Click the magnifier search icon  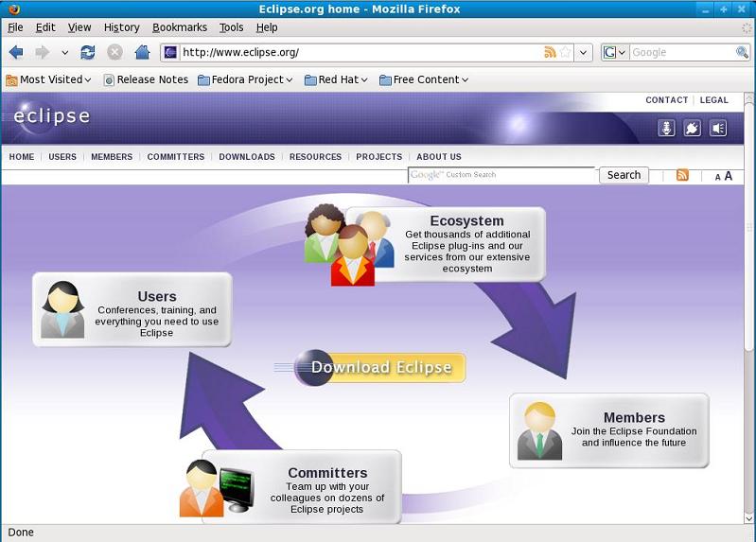tap(742, 52)
